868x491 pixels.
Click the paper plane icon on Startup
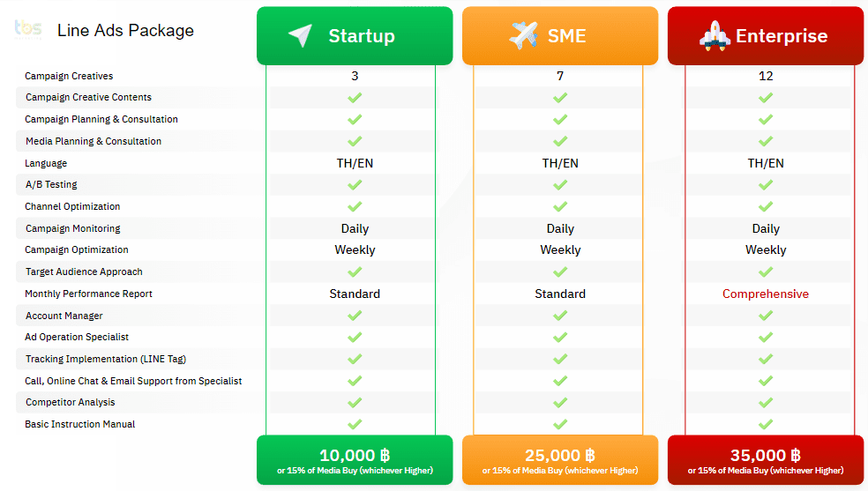pos(300,35)
